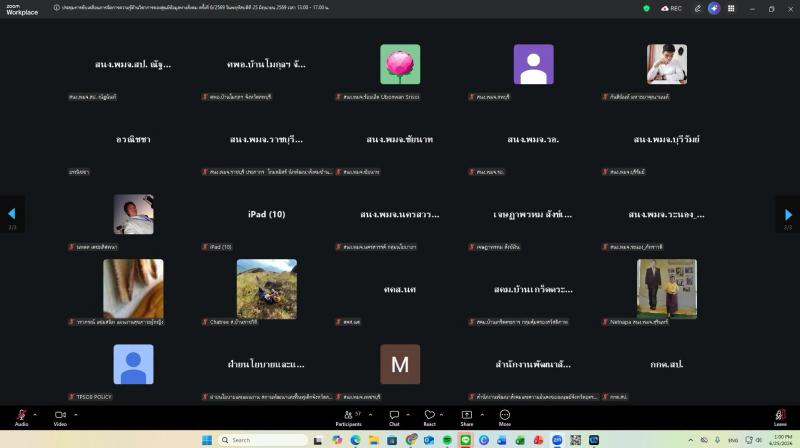Expand the Participants options chevron

click(370, 415)
